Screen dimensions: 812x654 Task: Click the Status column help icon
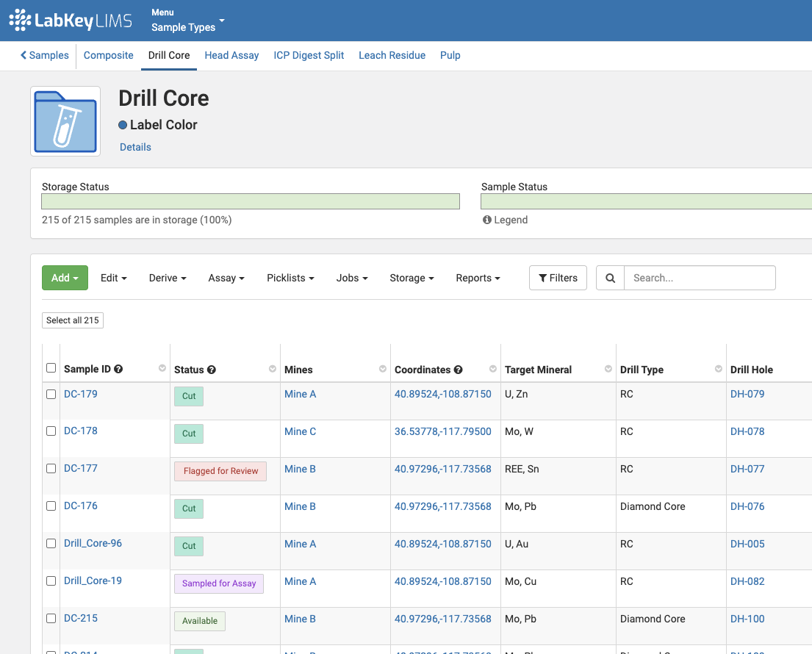point(212,370)
